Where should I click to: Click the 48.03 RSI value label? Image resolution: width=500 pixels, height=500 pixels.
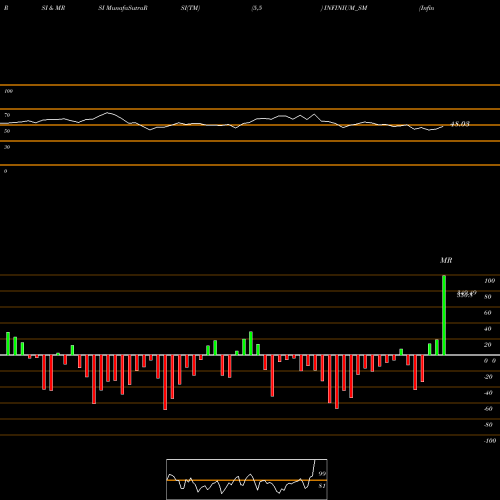coord(460,124)
